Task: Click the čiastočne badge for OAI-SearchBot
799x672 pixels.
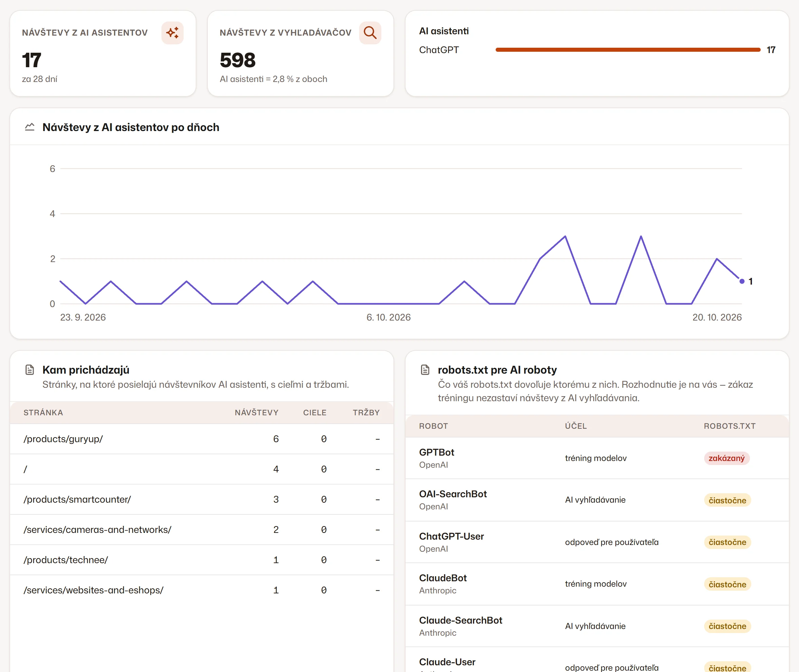Action: pyautogui.click(x=727, y=500)
